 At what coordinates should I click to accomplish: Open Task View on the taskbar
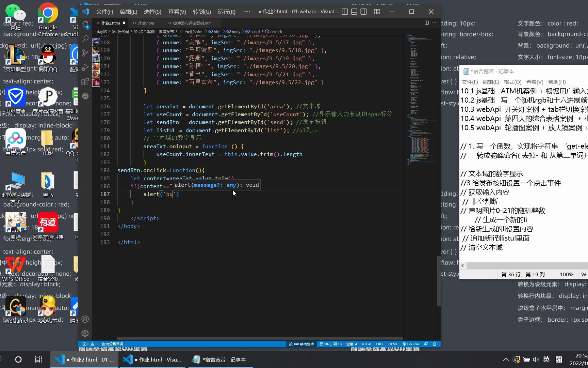point(39,359)
